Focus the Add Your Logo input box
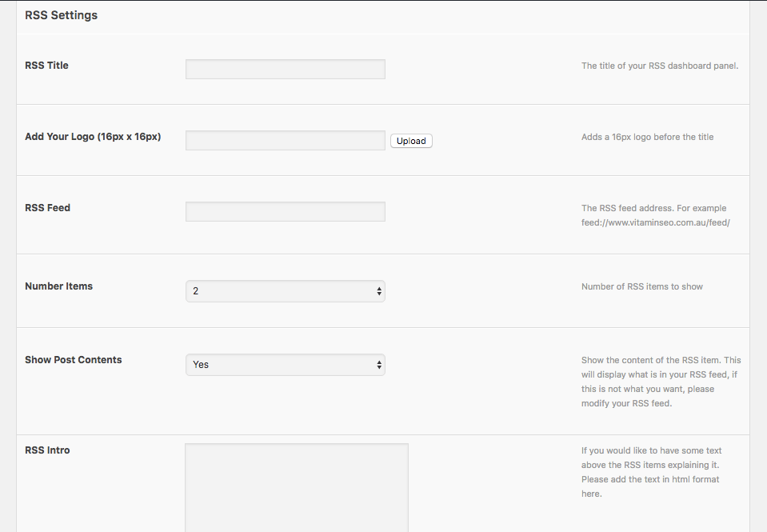 285,140
